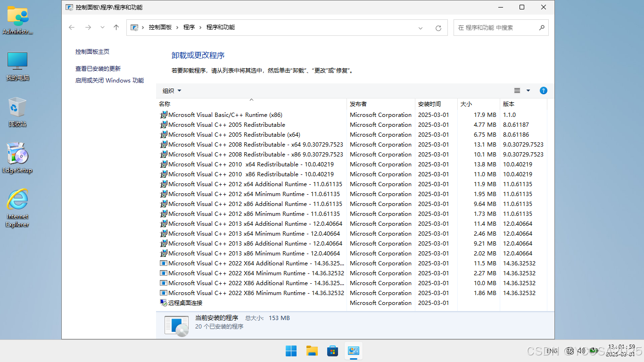
Task: Select Visual C++ 2013 x86 Minimum Runtime
Action: 351,253
